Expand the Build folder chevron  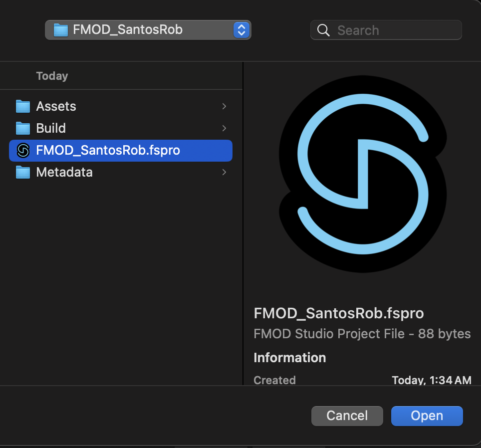point(224,128)
